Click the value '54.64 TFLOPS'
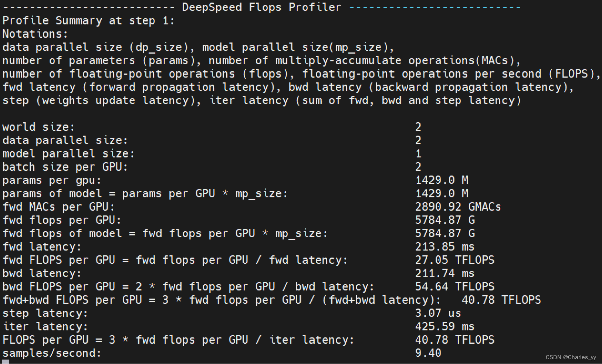Screen dimensions: 602x364 [455, 287]
